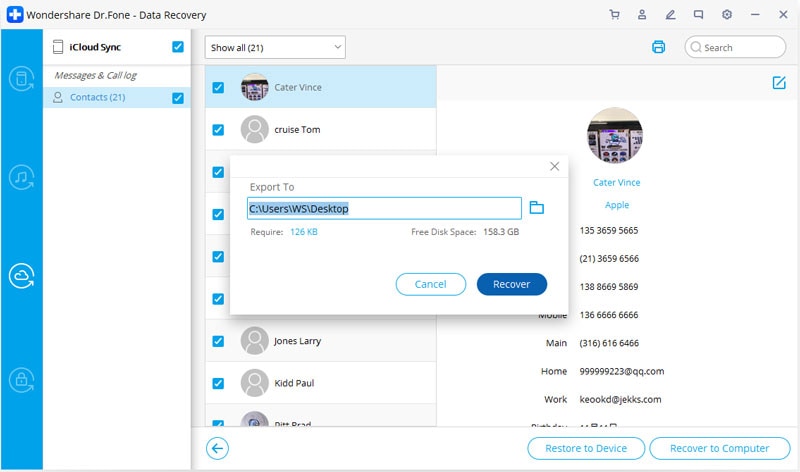Click Cancel in the export dialog
The width and height of the screenshot is (800, 472).
(431, 284)
